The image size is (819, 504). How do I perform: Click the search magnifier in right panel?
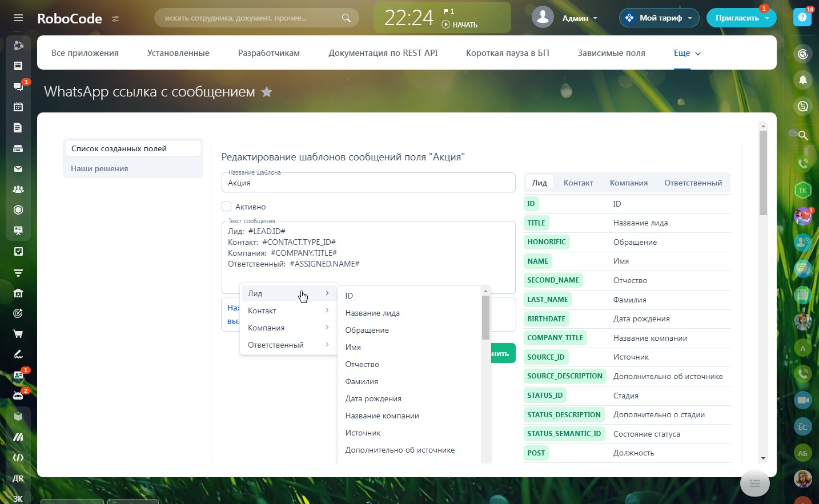(x=803, y=135)
